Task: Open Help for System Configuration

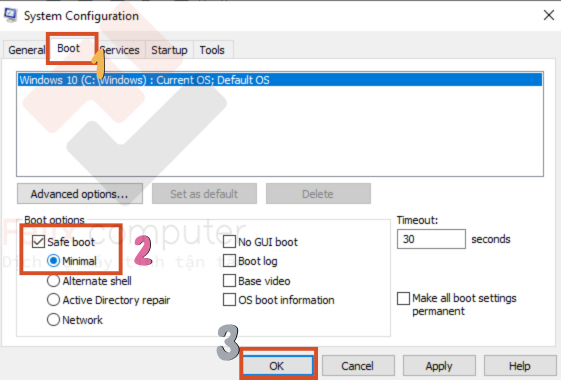Action: pos(520,366)
